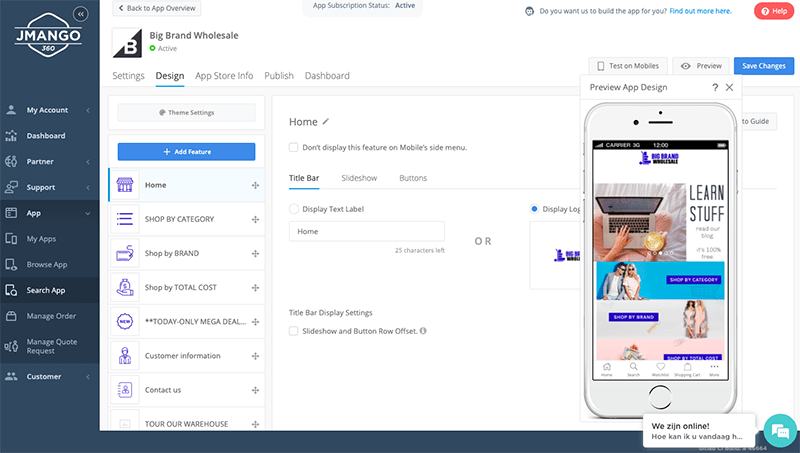Click the Manage Quote Request icon

11,346
